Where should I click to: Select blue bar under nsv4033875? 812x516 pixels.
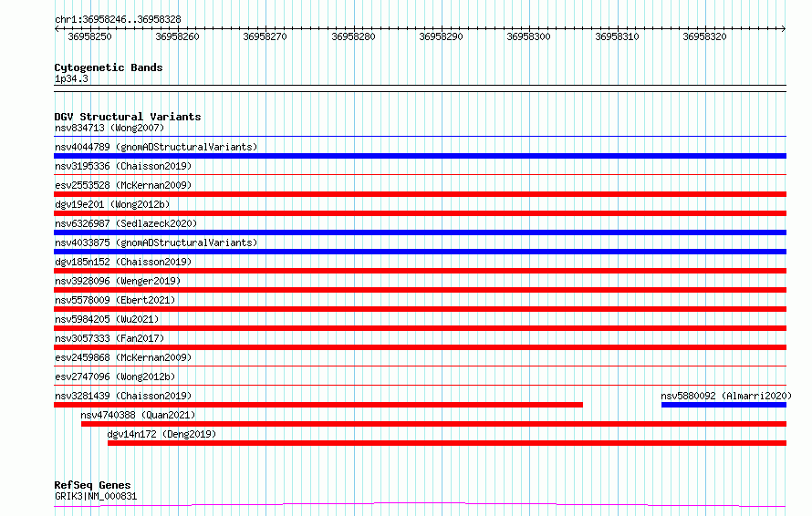[x=420, y=252]
